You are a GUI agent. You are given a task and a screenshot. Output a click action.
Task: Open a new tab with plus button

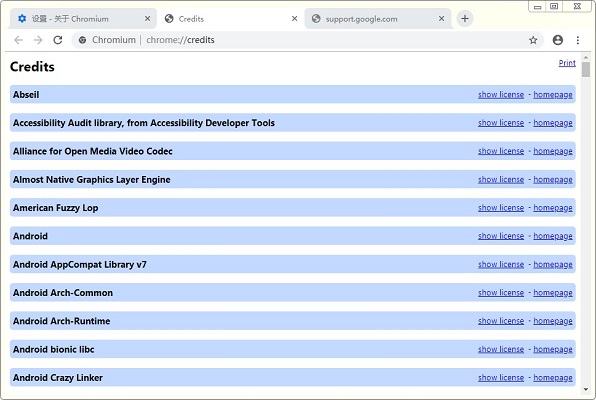click(465, 19)
